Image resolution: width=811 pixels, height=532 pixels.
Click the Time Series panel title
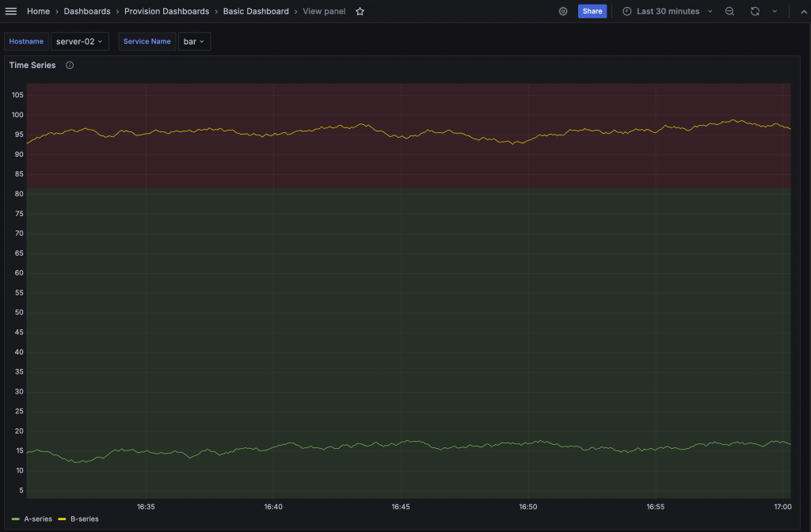click(x=32, y=65)
